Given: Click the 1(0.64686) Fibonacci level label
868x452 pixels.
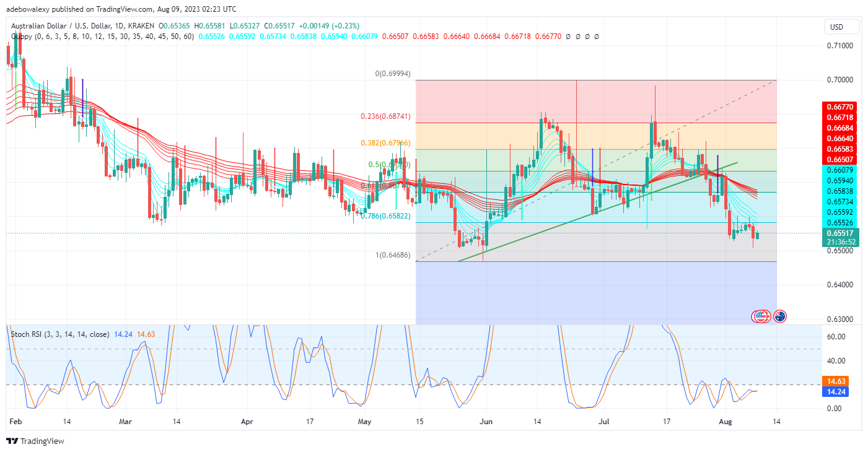Looking at the screenshot, I should (x=394, y=255).
